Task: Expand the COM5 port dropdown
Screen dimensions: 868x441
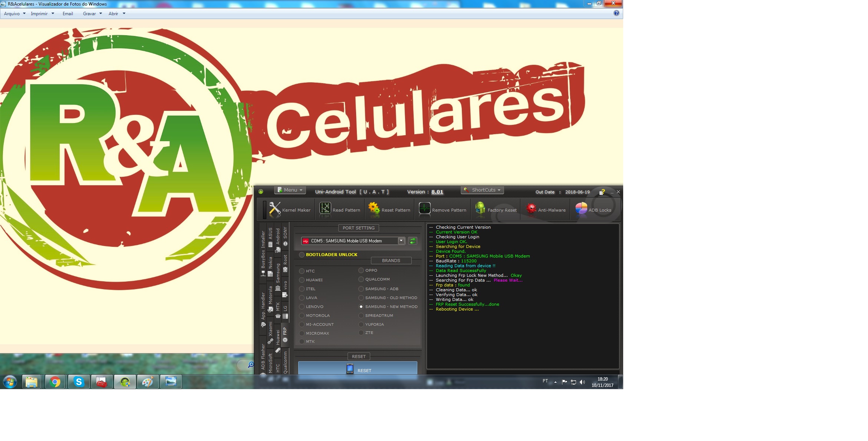Action: pyautogui.click(x=401, y=241)
